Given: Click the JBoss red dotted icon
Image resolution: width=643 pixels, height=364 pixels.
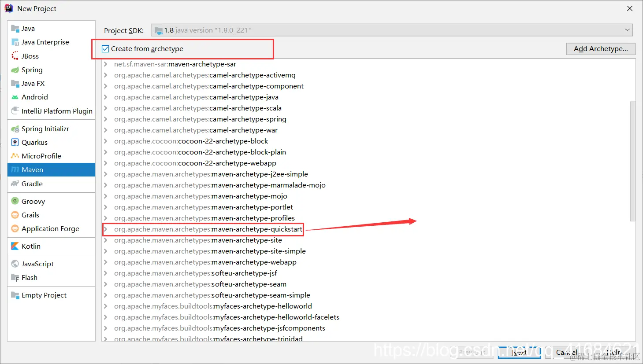Looking at the screenshot, I should pyautogui.click(x=15, y=56).
